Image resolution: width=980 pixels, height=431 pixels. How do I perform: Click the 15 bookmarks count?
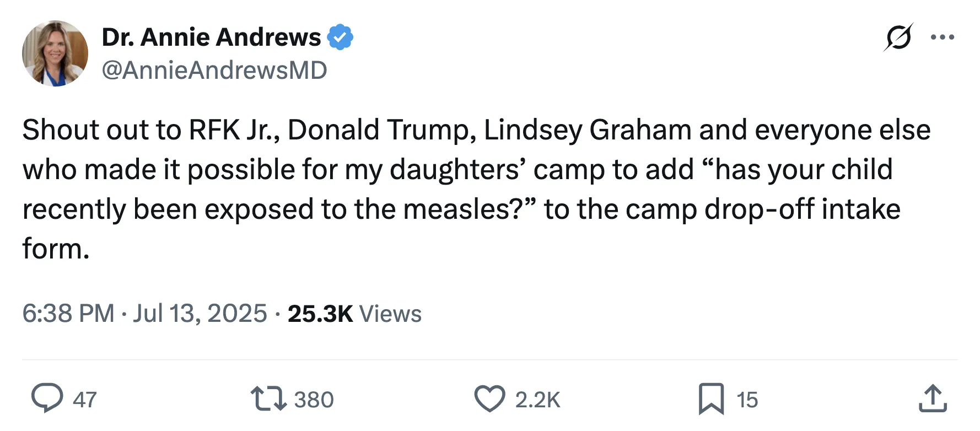(x=747, y=400)
